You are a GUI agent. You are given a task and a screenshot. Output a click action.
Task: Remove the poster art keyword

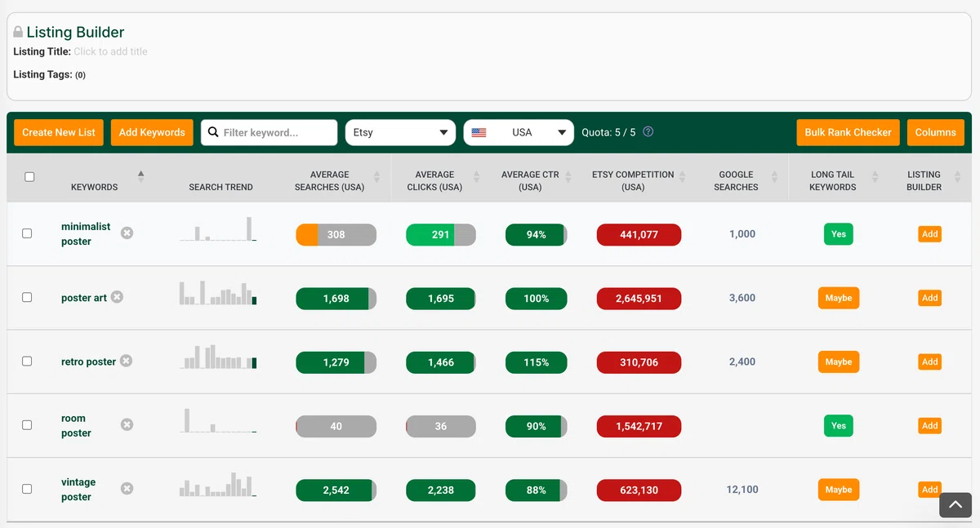pyautogui.click(x=117, y=297)
